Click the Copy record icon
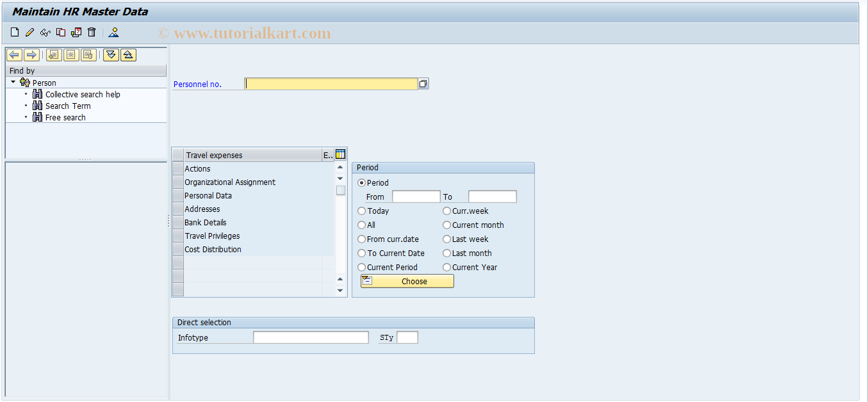This screenshot has width=868, height=402. tap(61, 32)
